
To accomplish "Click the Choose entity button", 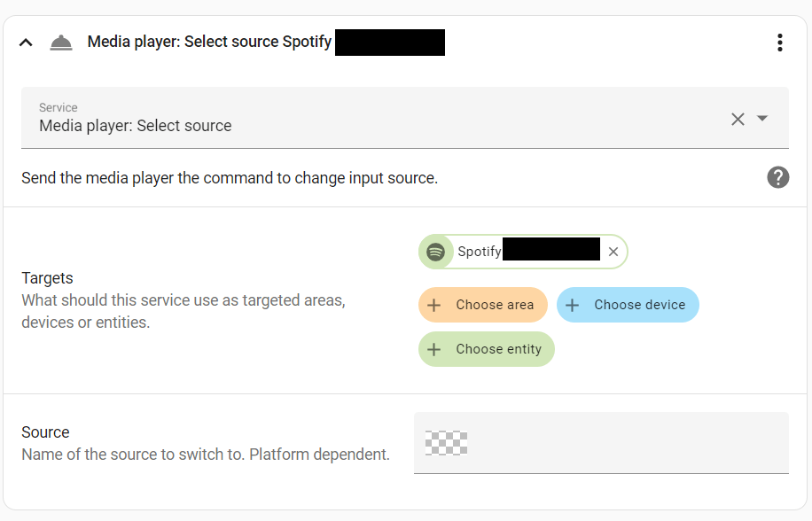I will coord(487,349).
